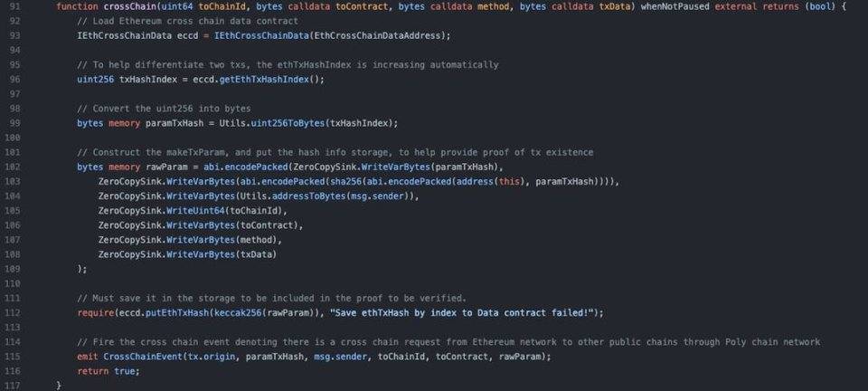Click line number 112 in the gutter
Viewport: 868px width, 391px height.
[12, 312]
